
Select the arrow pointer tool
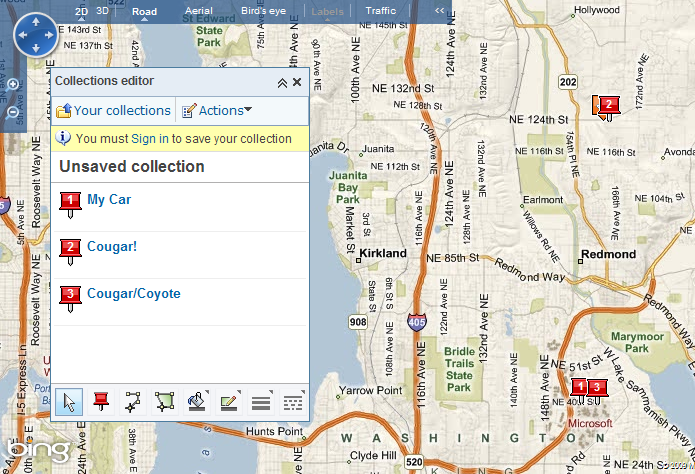(69, 402)
